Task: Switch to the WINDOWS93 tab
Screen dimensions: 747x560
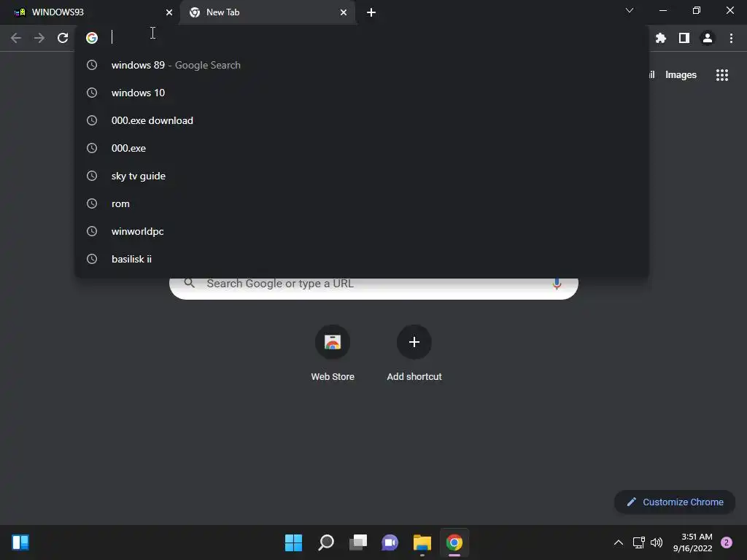Action: (90, 12)
